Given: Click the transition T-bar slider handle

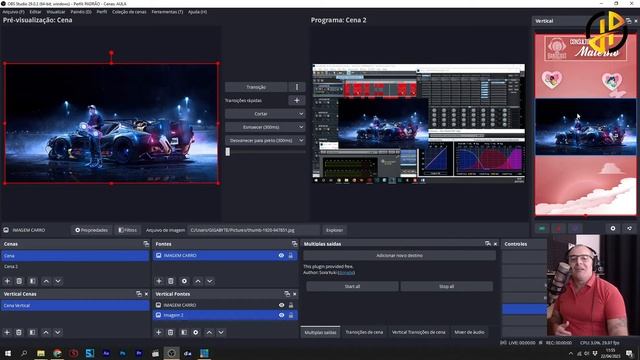Looking at the screenshot, I should click(x=228, y=151).
